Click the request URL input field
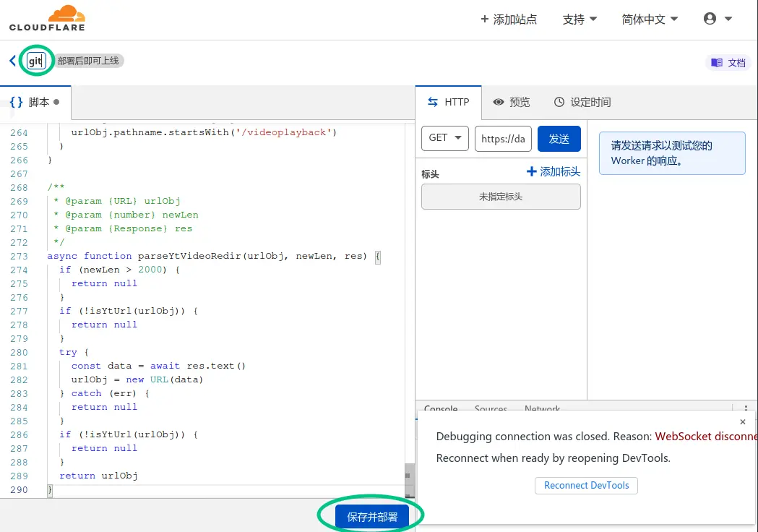 pyautogui.click(x=503, y=139)
